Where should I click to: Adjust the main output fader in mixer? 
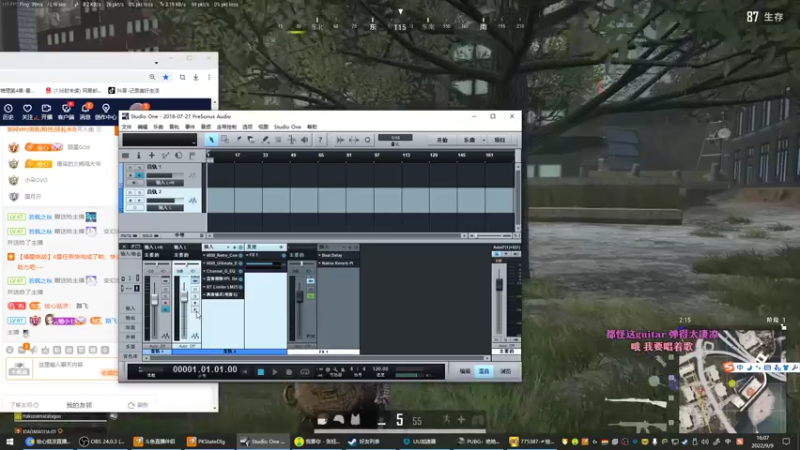pyautogui.click(x=499, y=285)
